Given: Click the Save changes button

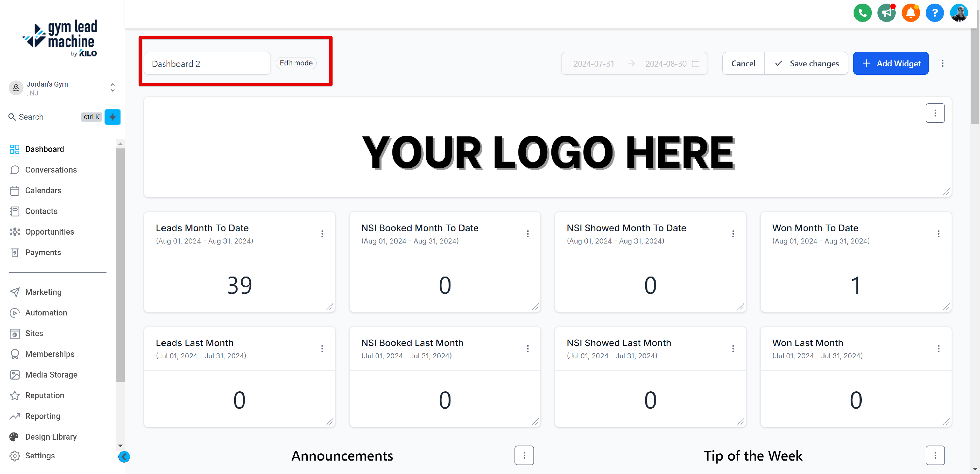Looking at the screenshot, I should point(806,63).
